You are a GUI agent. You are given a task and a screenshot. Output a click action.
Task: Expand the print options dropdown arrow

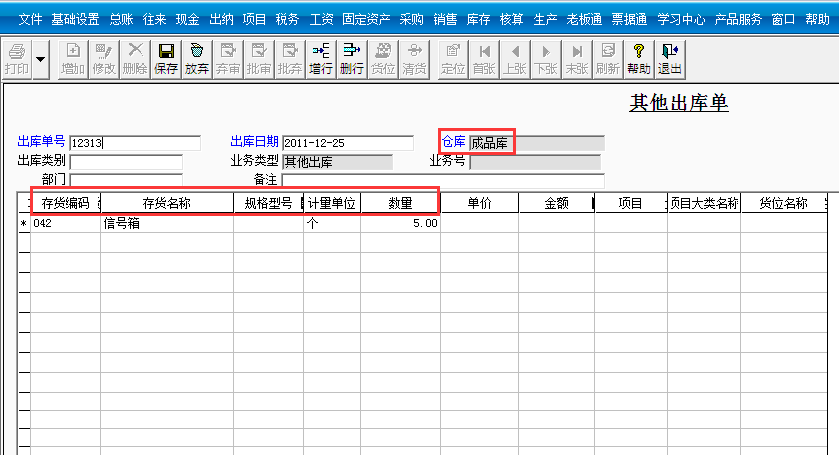pos(41,59)
